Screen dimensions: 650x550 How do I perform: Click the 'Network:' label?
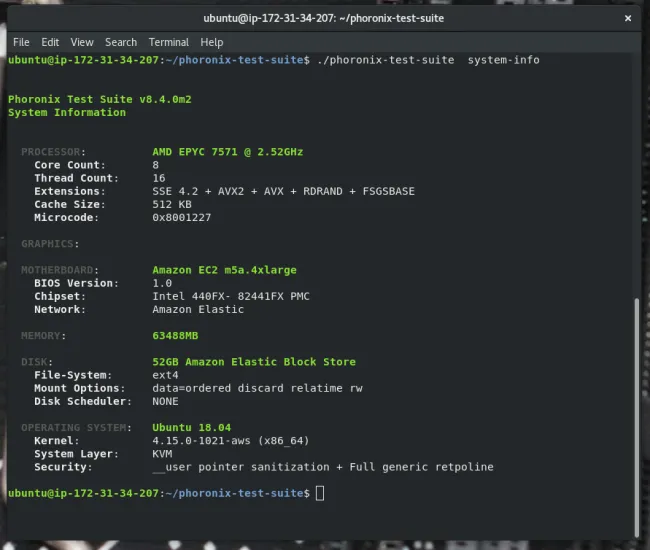(x=60, y=310)
